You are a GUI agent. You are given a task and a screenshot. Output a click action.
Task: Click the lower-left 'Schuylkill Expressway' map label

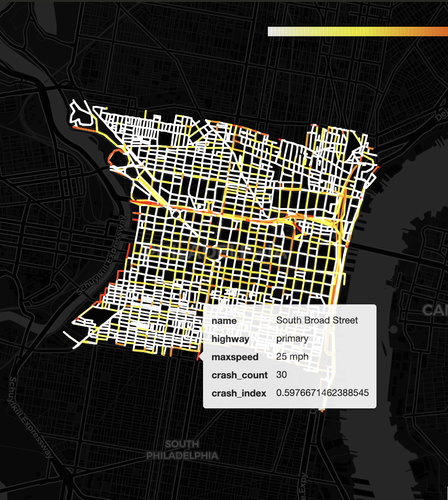tap(31, 417)
